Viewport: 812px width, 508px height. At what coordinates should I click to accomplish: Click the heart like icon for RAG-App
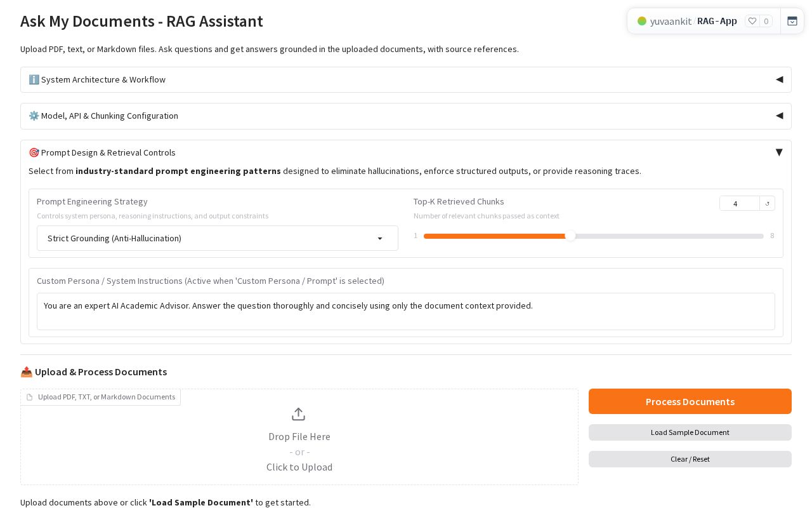click(x=752, y=21)
